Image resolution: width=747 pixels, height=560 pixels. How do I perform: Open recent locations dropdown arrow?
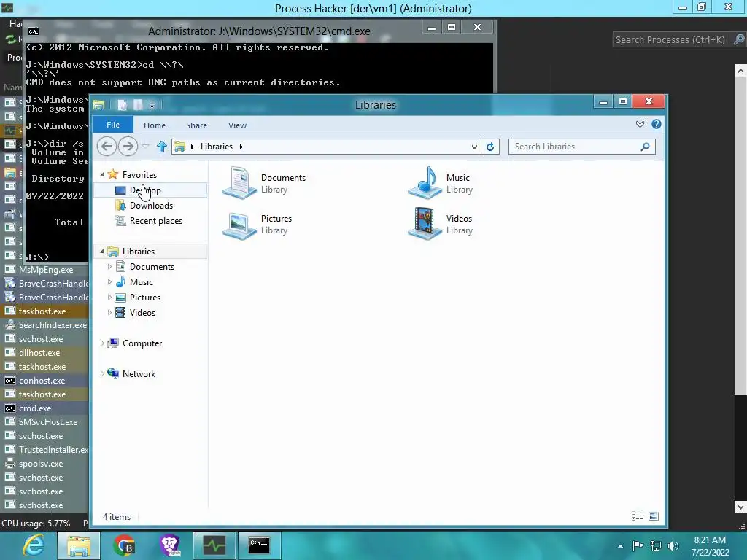[146, 146]
